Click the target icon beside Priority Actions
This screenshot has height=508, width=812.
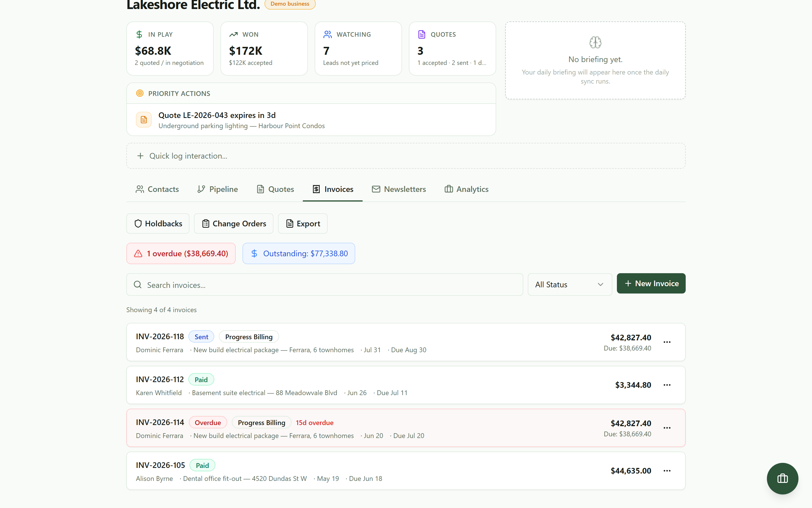(140, 93)
